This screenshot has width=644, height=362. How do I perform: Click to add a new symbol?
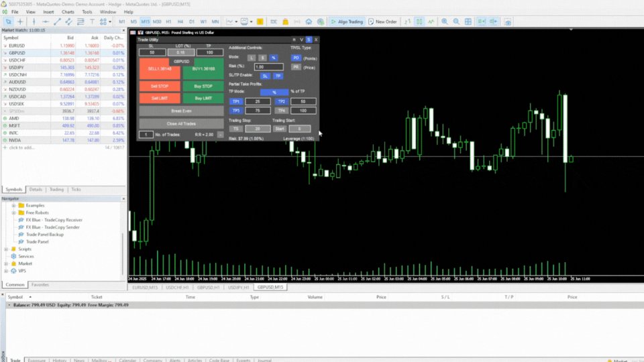(21, 147)
